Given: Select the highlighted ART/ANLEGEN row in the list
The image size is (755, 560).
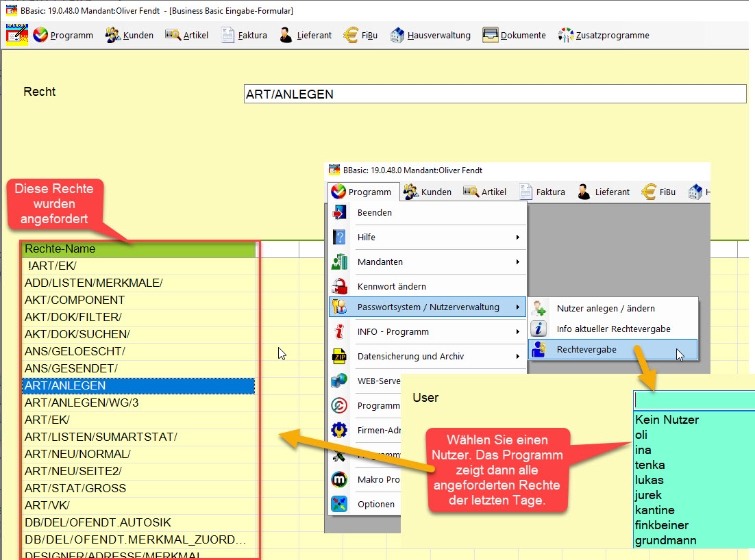Looking at the screenshot, I should [x=138, y=386].
